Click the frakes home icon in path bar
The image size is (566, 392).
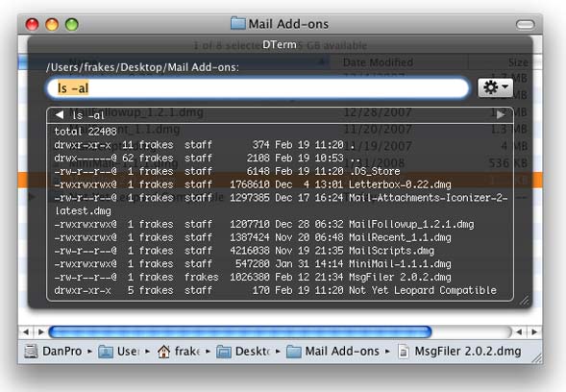164,352
